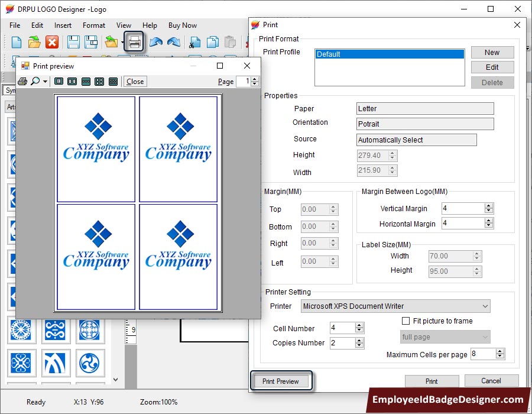Pick the round mandala ring symbol thumbnail

pos(89,330)
